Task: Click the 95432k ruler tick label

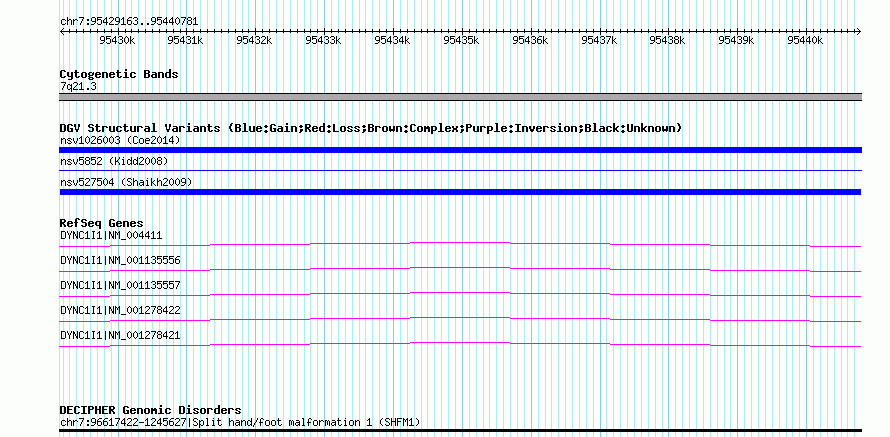Action: pyautogui.click(x=254, y=40)
